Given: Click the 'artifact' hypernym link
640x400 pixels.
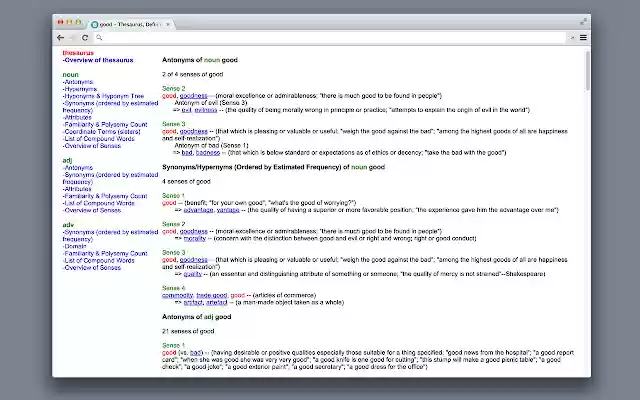Looking at the screenshot, I should click(x=193, y=302).
